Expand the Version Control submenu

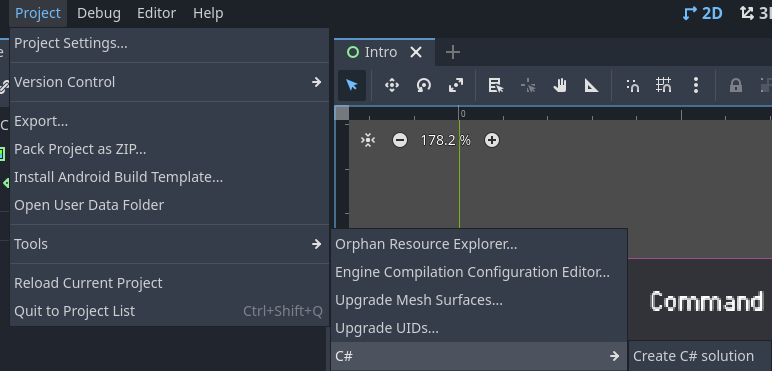169,82
